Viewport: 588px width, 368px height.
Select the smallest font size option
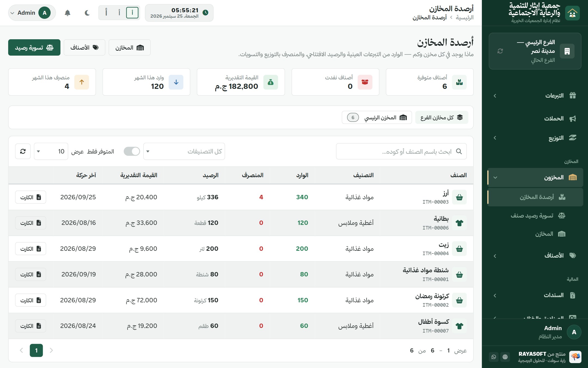tap(132, 13)
